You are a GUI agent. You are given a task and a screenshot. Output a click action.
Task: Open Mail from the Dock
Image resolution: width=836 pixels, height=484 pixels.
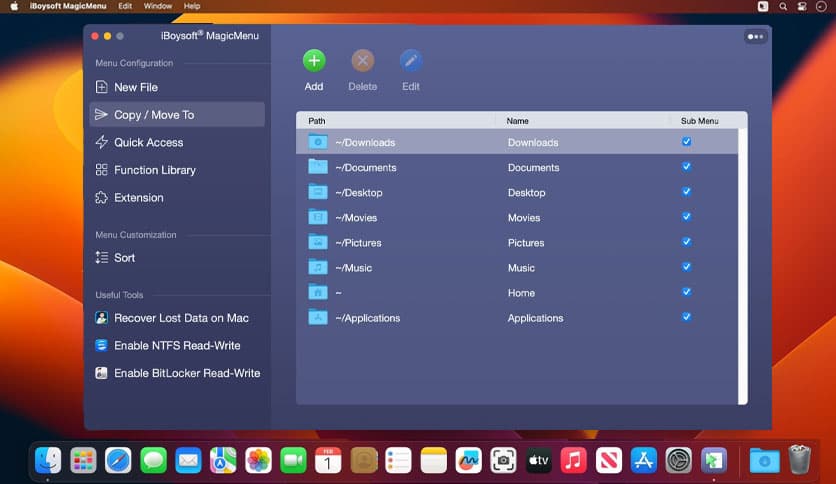188,460
